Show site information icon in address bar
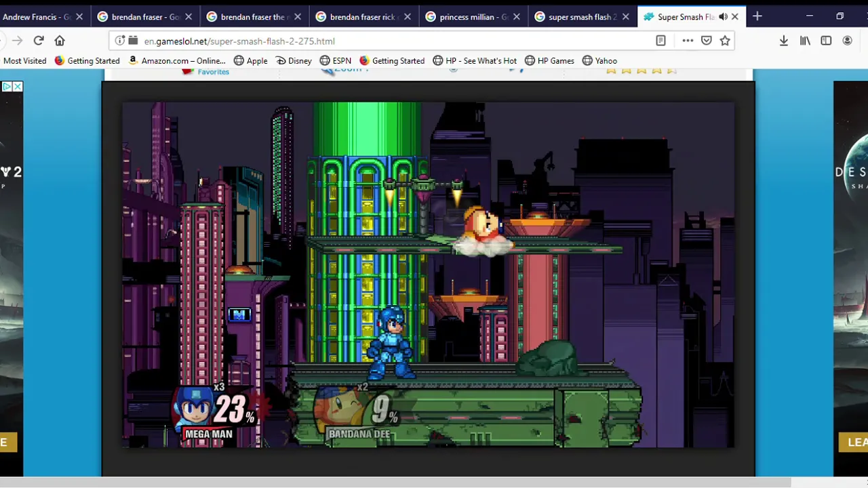The height and width of the screenshot is (488, 868). click(119, 41)
